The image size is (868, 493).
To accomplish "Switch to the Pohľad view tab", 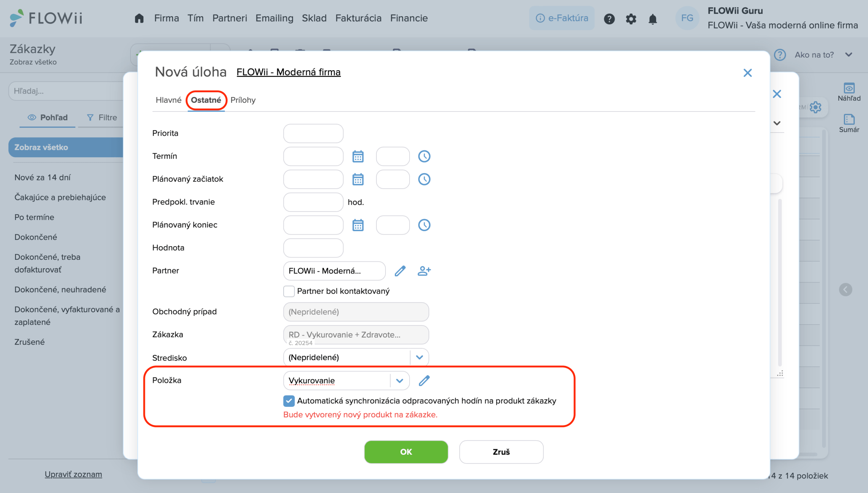I will pyautogui.click(x=47, y=118).
